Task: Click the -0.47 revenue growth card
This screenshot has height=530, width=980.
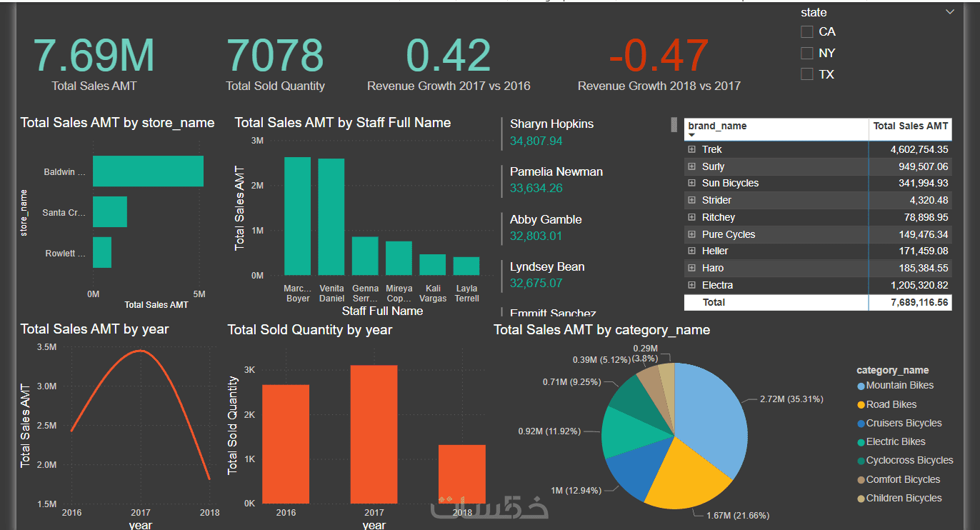Action: click(659, 63)
